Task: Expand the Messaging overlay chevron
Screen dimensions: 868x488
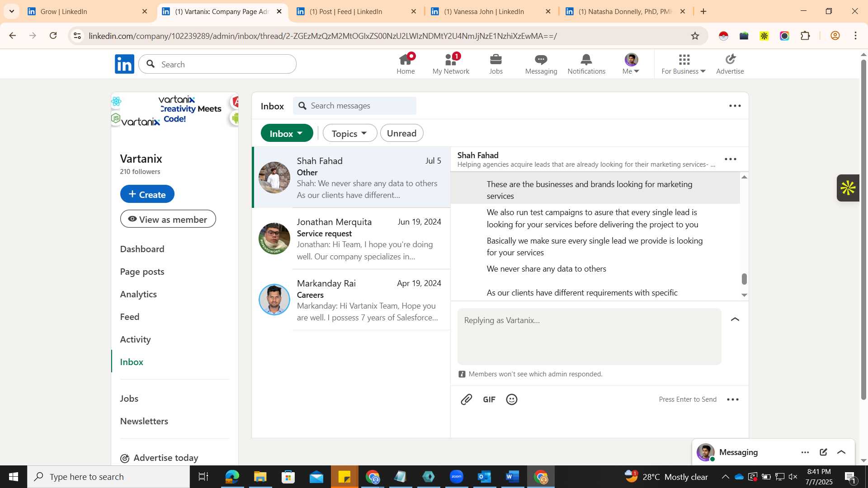Action: [x=841, y=452]
